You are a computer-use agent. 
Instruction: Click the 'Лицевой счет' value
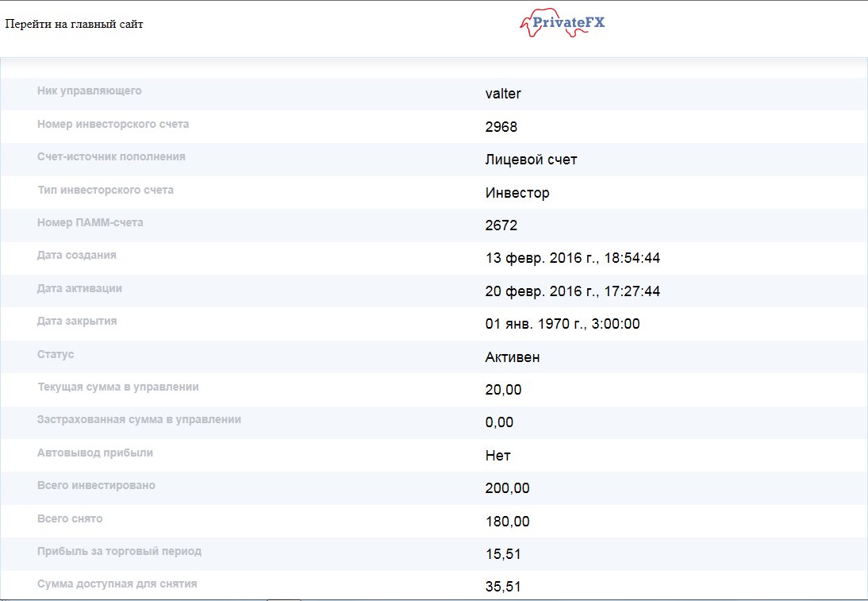531,160
